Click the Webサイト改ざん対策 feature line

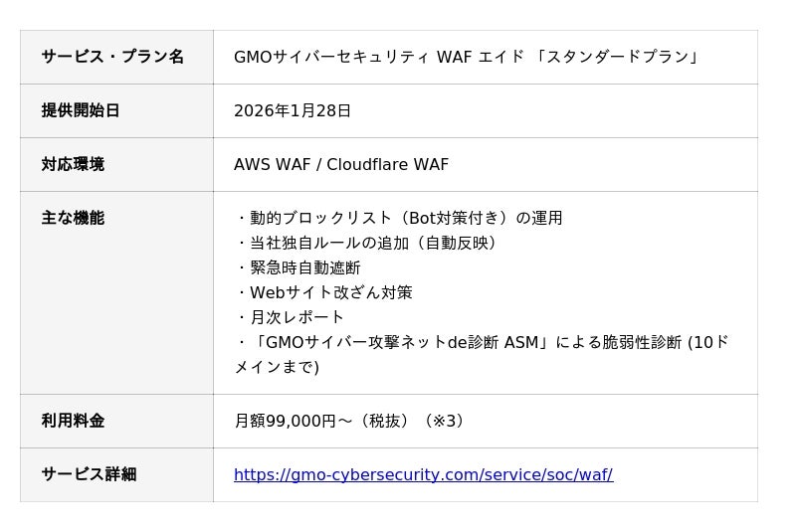pos(324,292)
